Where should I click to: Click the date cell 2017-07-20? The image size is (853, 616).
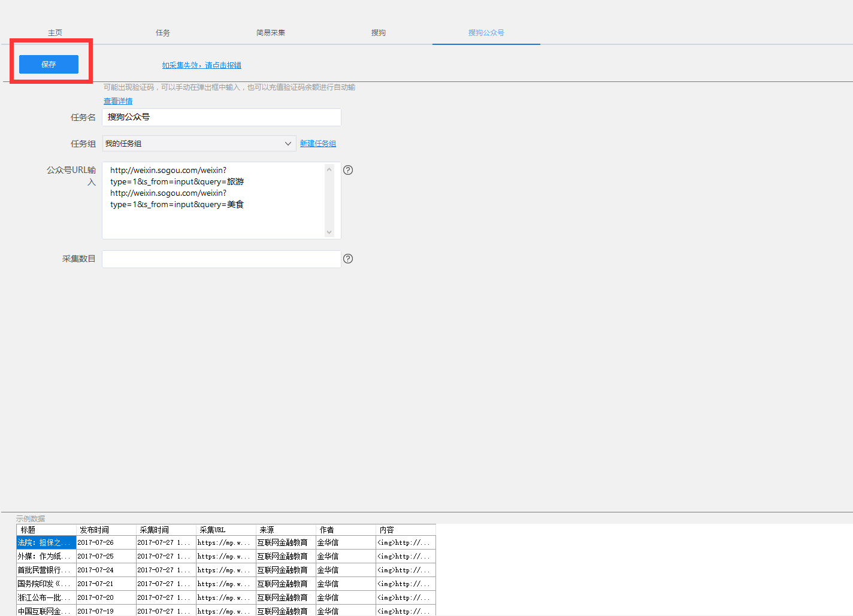click(x=107, y=597)
